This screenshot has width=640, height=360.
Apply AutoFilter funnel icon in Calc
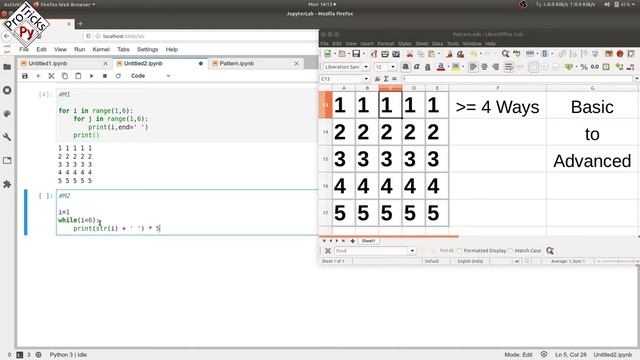coord(595,54)
